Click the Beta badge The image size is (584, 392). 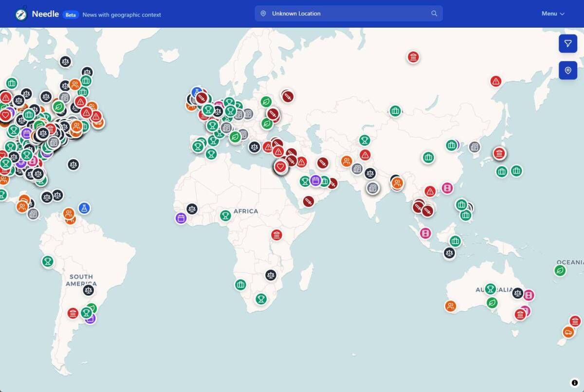click(x=71, y=15)
